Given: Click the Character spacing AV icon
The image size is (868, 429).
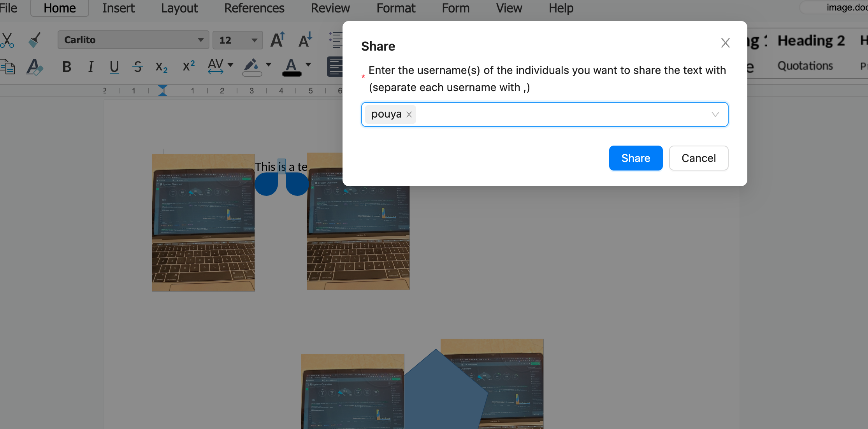Looking at the screenshot, I should tap(216, 66).
